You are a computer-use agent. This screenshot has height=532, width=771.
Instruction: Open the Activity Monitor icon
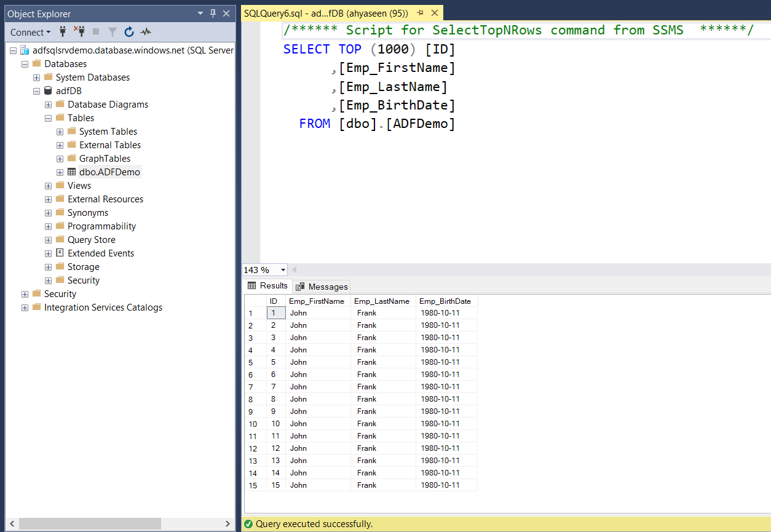coord(146,32)
